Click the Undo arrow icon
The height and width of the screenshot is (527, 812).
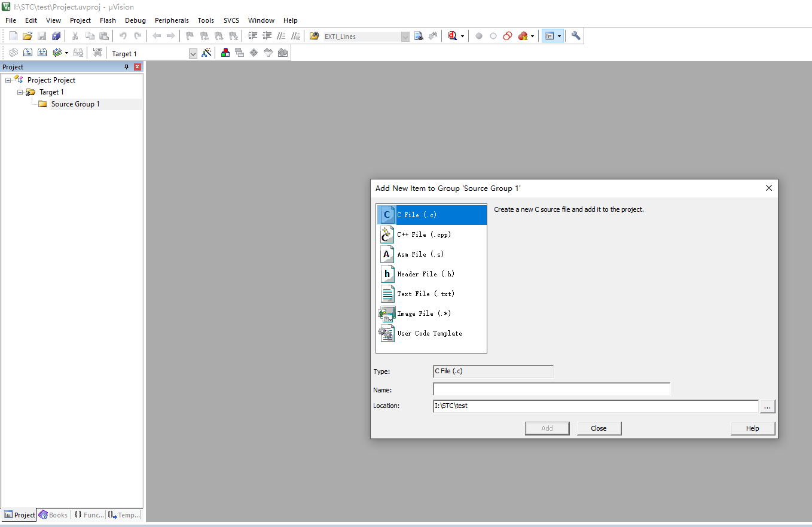[x=123, y=36]
